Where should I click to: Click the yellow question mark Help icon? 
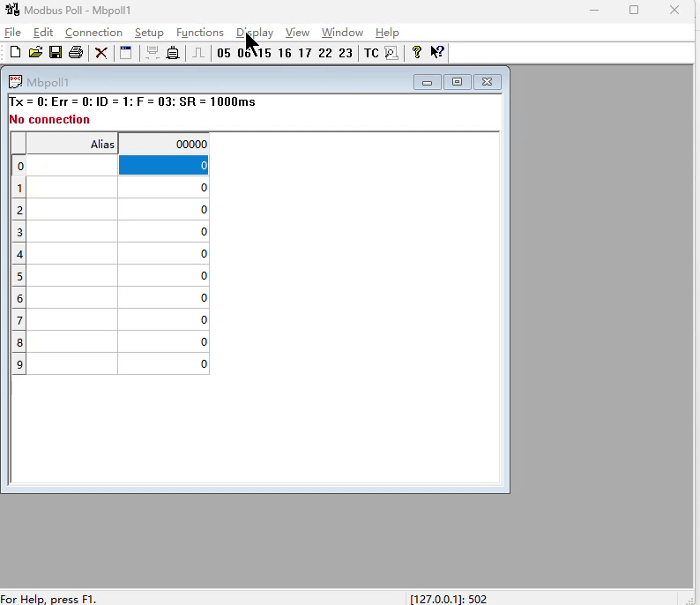pos(416,53)
